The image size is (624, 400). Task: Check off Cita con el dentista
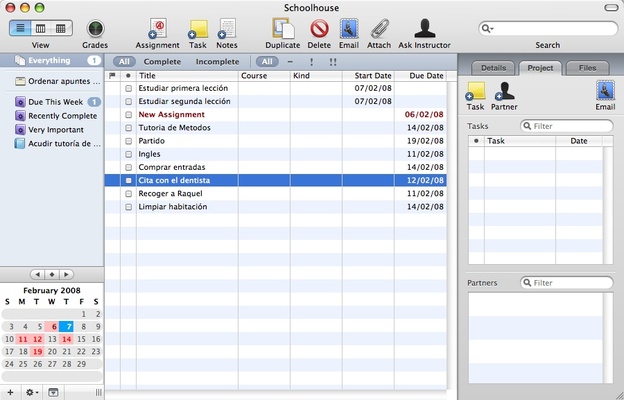point(129,180)
